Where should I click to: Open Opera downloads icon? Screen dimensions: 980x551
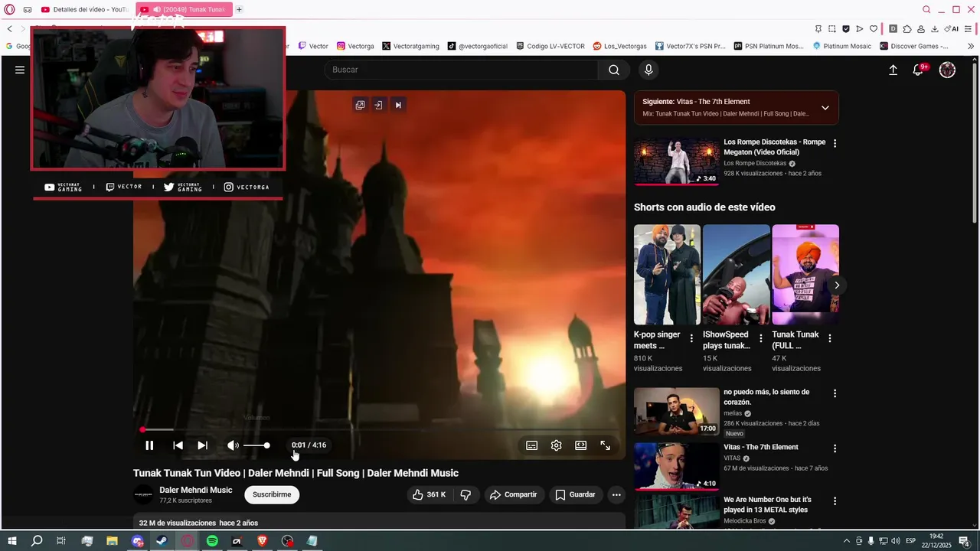[x=935, y=29]
